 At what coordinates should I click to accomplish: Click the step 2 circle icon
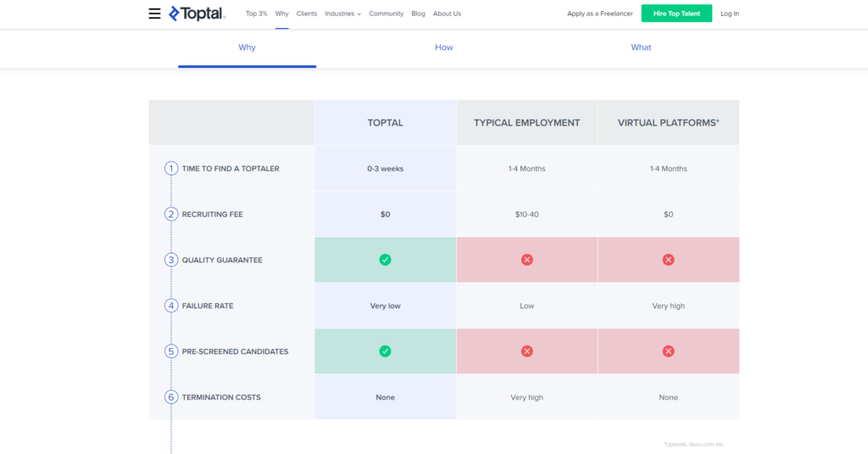171,214
